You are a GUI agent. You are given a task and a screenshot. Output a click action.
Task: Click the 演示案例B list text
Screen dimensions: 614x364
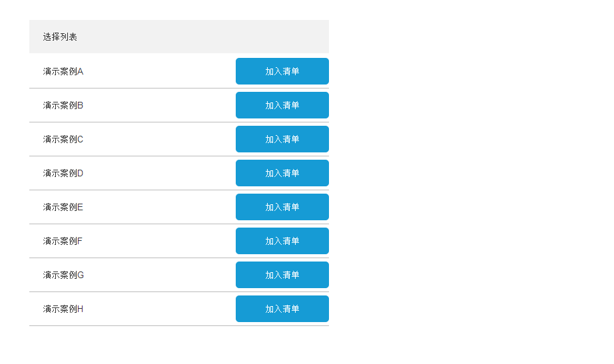click(x=63, y=105)
